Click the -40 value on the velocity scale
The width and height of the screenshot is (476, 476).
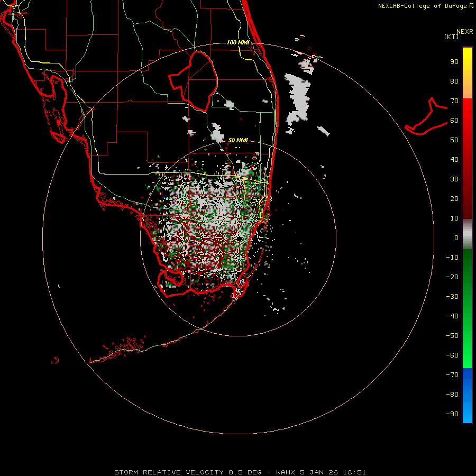[452, 316]
